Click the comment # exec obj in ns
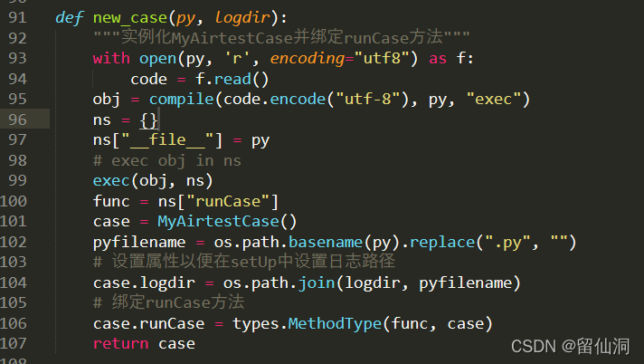This screenshot has height=364, width=644. [167, 160]
